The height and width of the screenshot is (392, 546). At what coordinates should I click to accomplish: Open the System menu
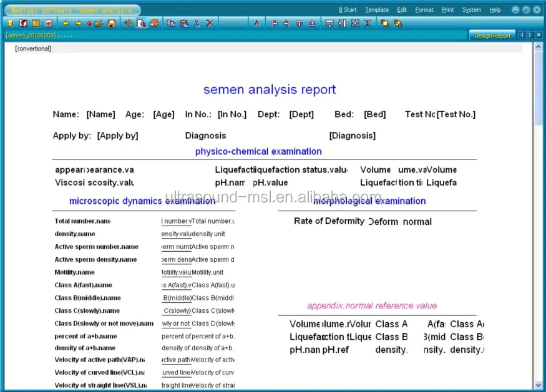(471, 10)
